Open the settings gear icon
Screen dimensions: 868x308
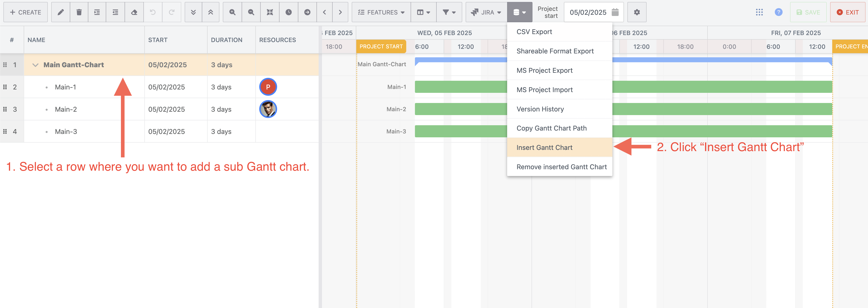(x=637, y=12)
